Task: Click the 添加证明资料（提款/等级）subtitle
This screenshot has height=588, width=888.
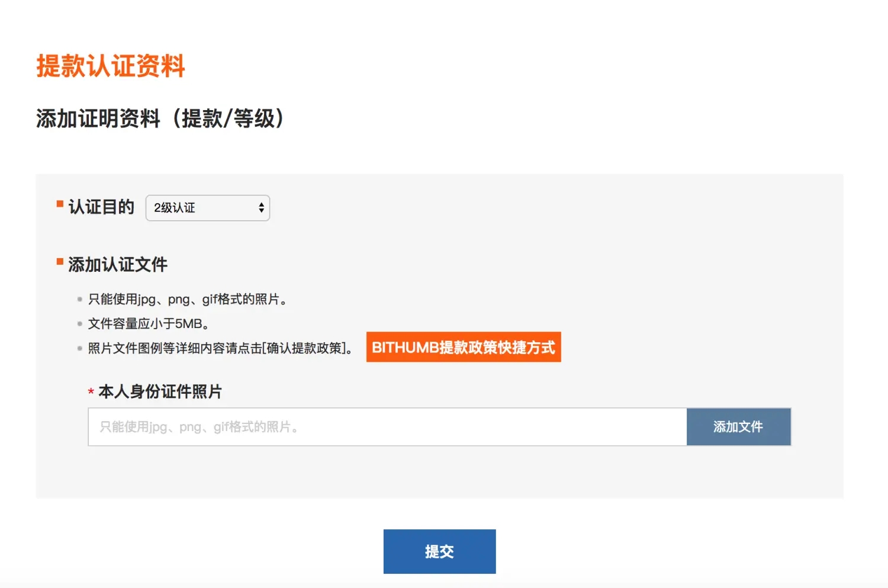Action: 160,118
